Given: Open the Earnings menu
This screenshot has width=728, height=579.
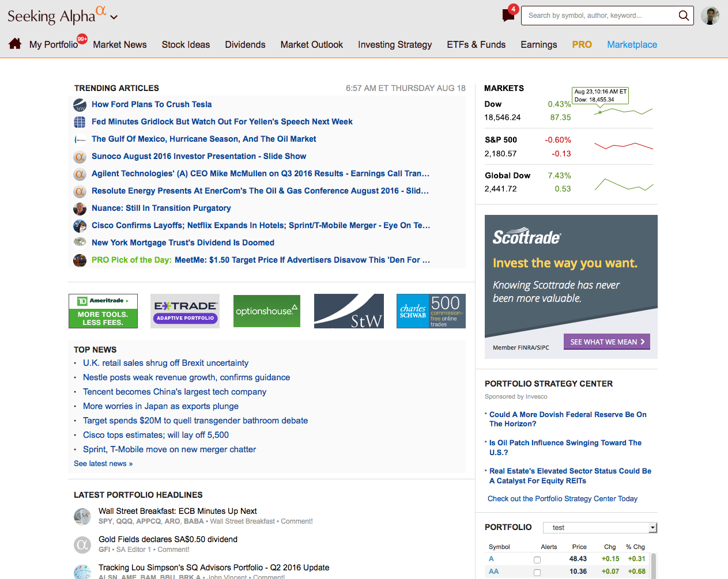Looking at the screenshot, I should (539, 44).
